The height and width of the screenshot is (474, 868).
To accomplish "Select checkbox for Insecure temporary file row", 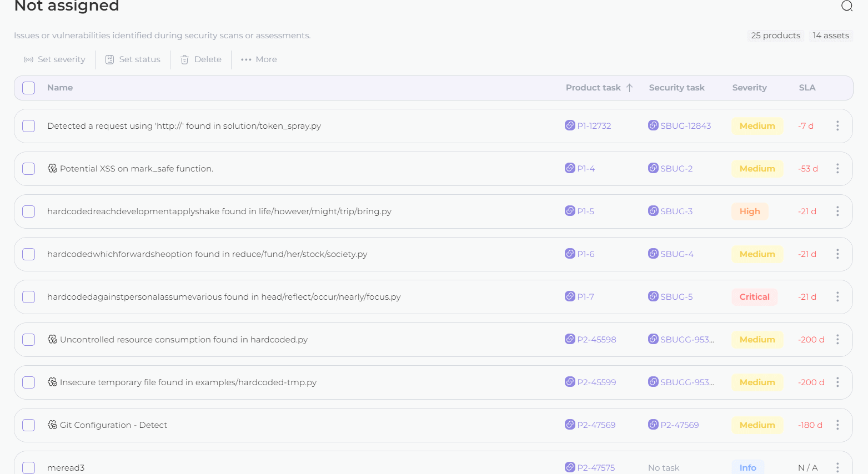I will click(29, 382).
